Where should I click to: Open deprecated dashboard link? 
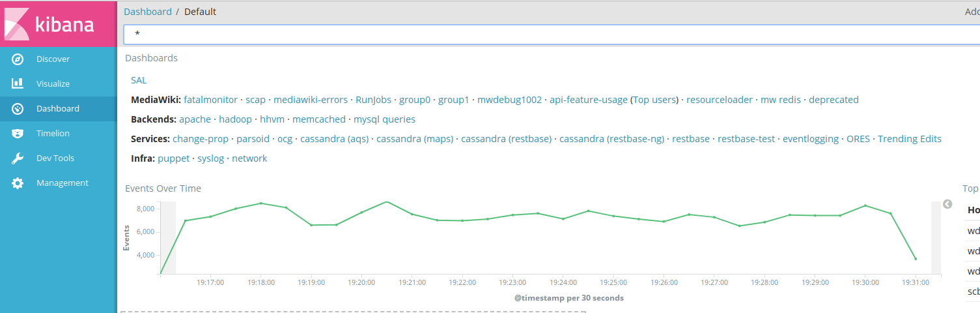point(833,100)
